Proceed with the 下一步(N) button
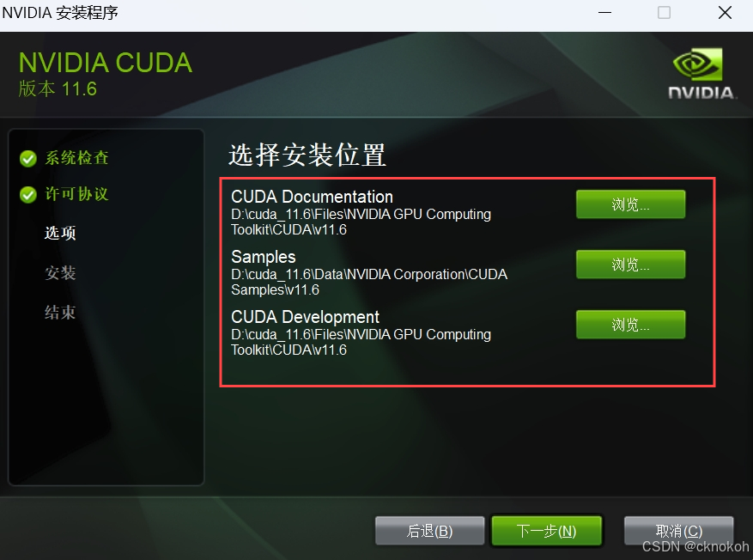Image resolution: width=753 pixels, height=560 pixels. click(546, 531)
